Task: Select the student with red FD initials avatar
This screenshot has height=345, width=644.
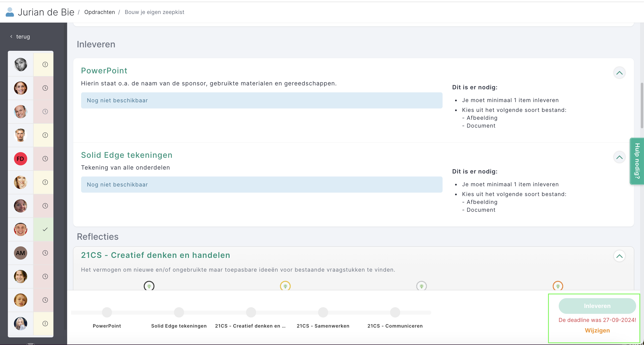Action: (x=21, y=159)
